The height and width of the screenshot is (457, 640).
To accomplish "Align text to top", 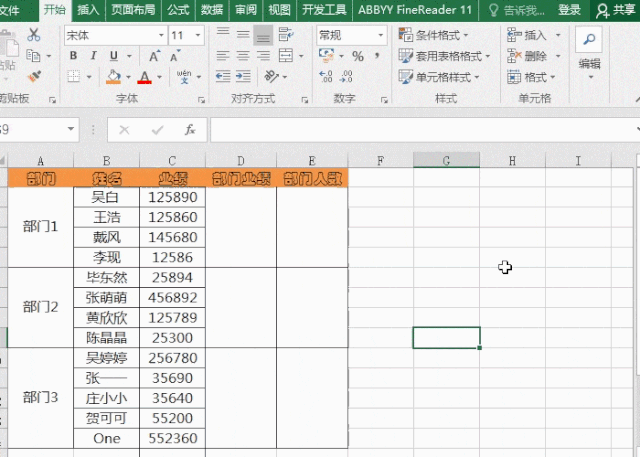I will (223, 35).
